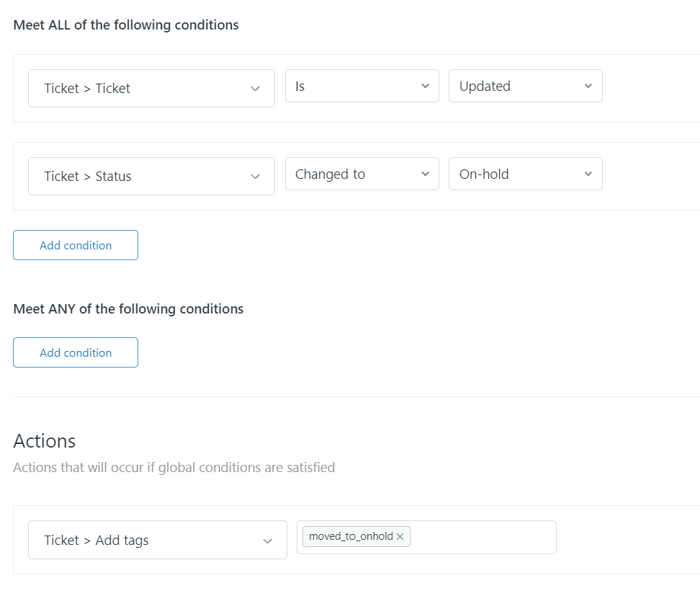Screen dimensions: 700x591
Task: Focus the tags input field empty area
Action: (x=483, y=538)
